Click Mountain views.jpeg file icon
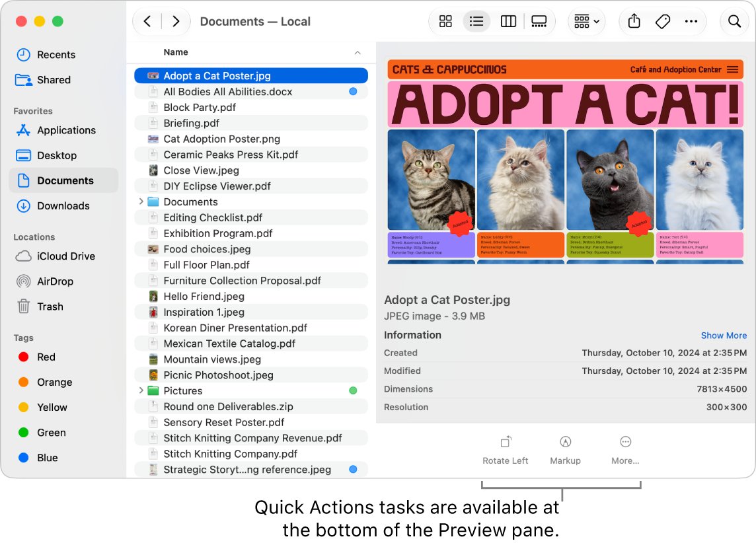This screenshot has height=543, width=756. tap(153, 359)
